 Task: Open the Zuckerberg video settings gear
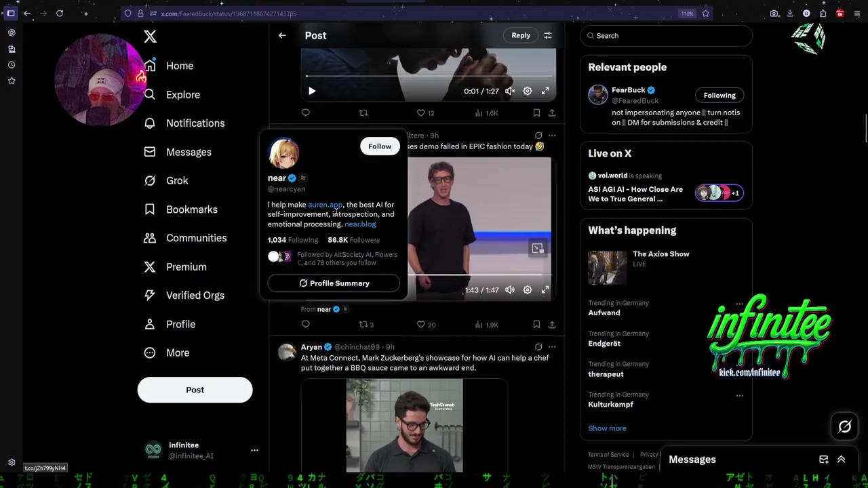pos(528,290)
